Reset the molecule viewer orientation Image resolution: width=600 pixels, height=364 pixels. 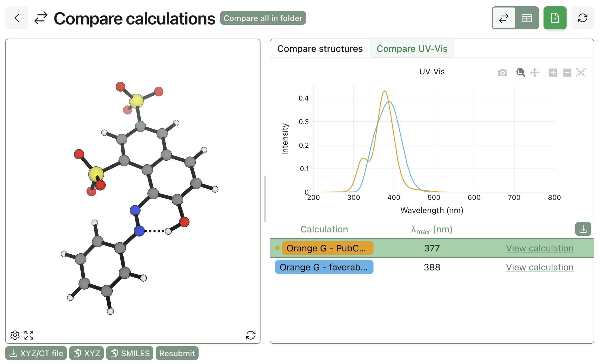tap(250, 335)
